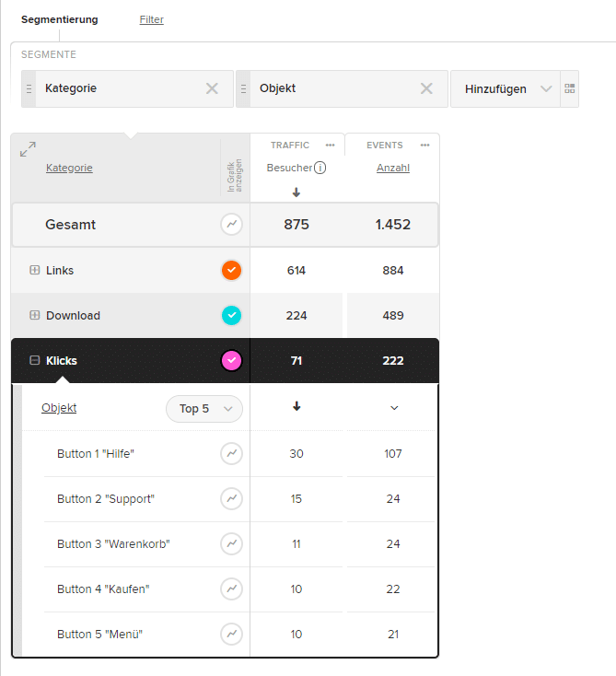This screenshot has width=616, height=676.
Task: Show Button 4 "Kaufen" in graph
Action: 231,589
